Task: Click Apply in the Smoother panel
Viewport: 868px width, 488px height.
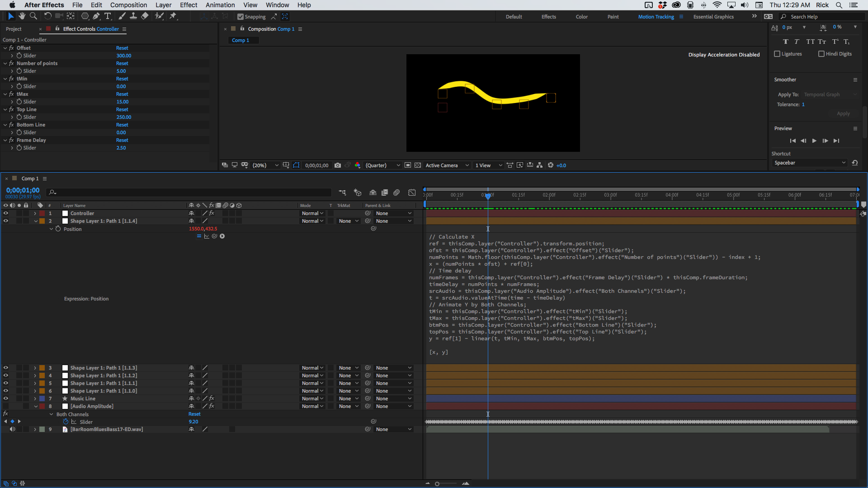Action: [x=843, y=113]
